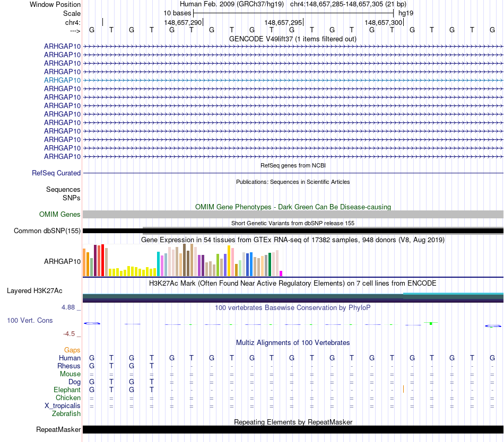The width and height of the screenshot is (504, 442).
Task: Click the chr4: ruler label
Action: point(73,22)
